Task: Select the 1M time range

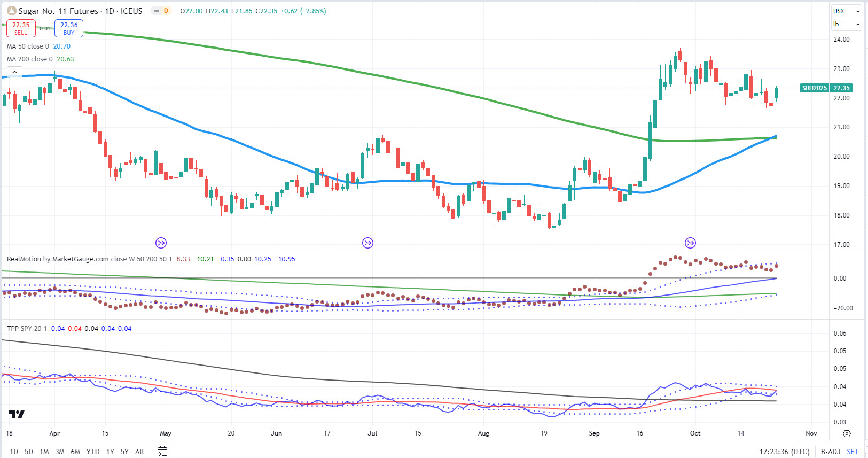Action: 44,452
